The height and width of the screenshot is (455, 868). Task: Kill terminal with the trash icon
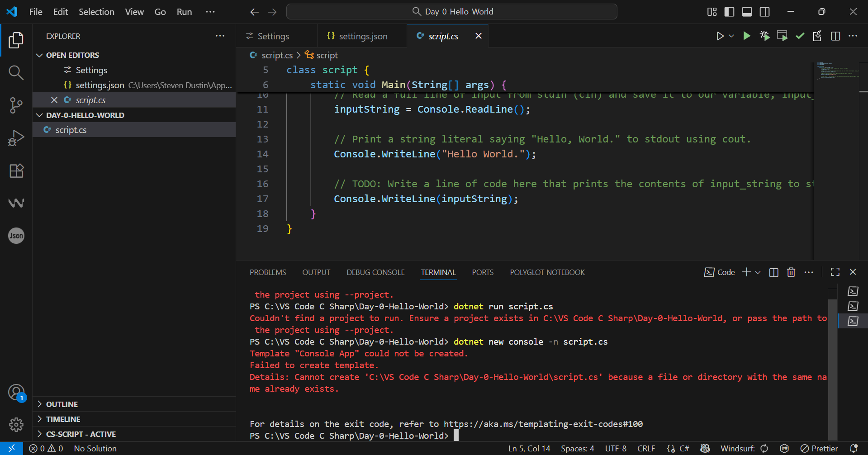[x=791, y=272]
